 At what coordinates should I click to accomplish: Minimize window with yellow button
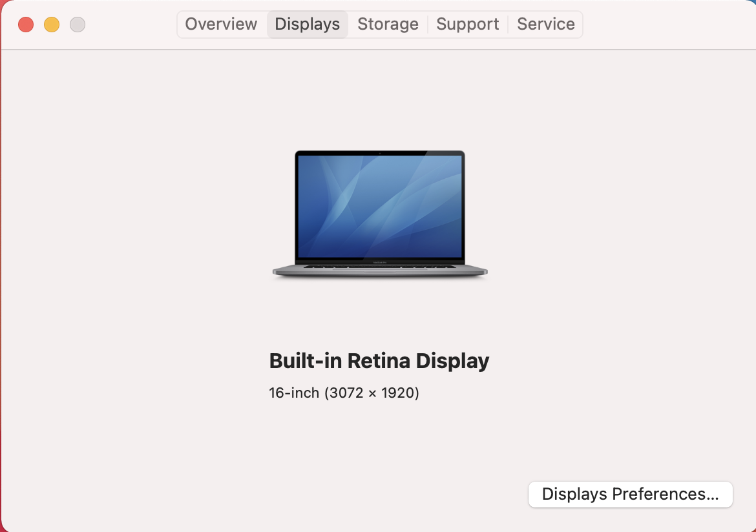pyautogui.click(x=52, y=25)
